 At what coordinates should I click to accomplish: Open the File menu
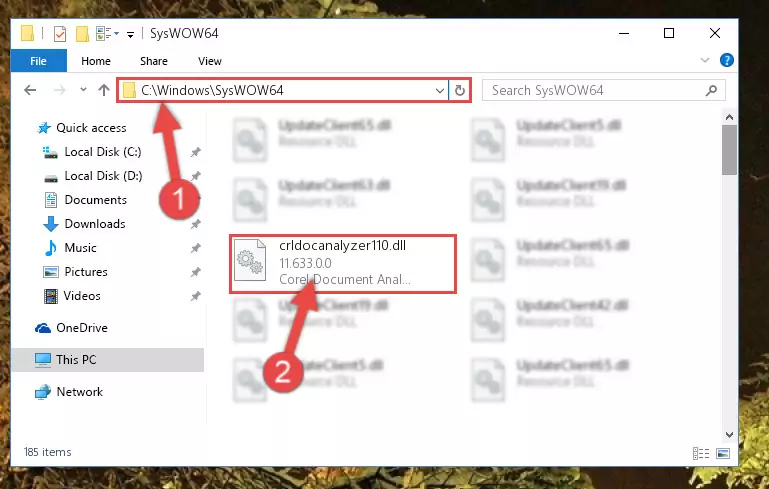pyautogui.click(x=38, y=61)
